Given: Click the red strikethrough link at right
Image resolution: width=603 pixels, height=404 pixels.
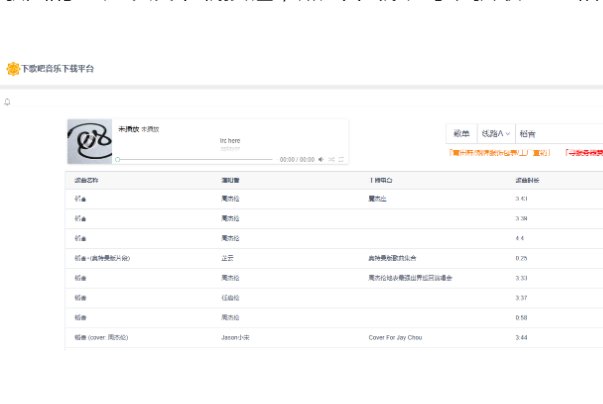Looking at the screenshot, I should [x=584, y=154].
